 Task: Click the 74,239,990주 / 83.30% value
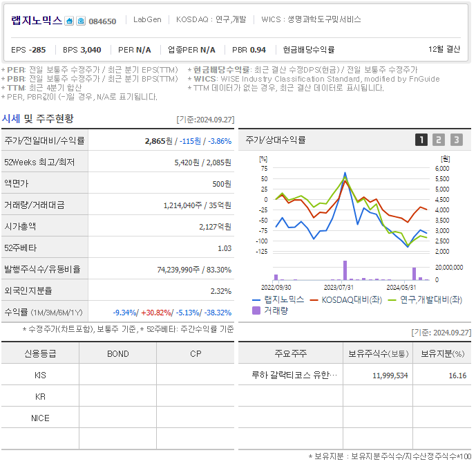(194, 270)
